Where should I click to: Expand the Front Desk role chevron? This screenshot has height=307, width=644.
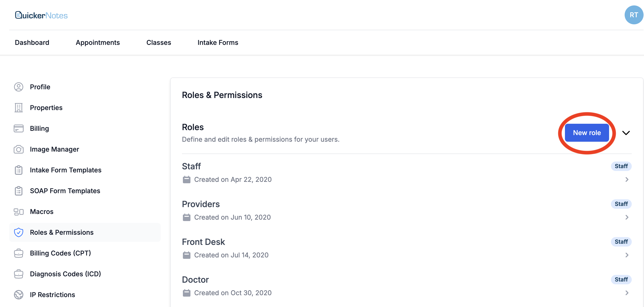click(x=627, y=255)
